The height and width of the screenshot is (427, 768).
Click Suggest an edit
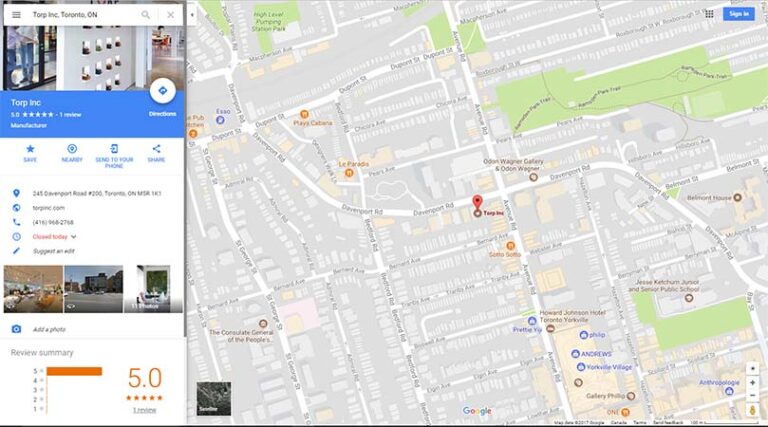[54, 250]
